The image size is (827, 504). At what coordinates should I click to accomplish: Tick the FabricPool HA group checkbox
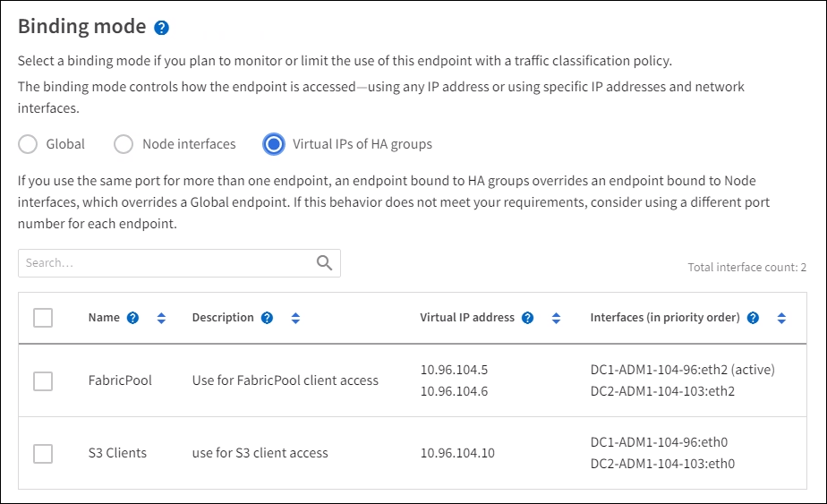point(43,381)
